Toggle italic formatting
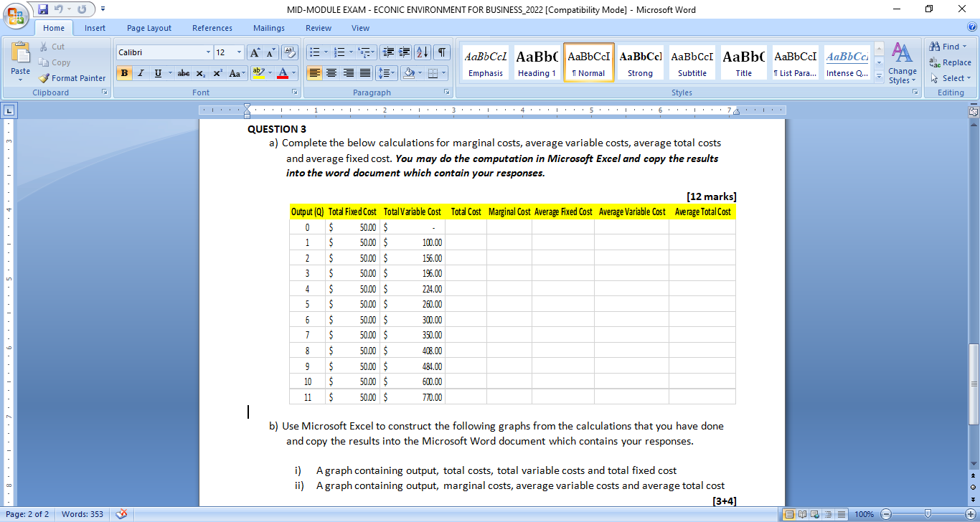980x522 pixels. [x=141, y=72]
